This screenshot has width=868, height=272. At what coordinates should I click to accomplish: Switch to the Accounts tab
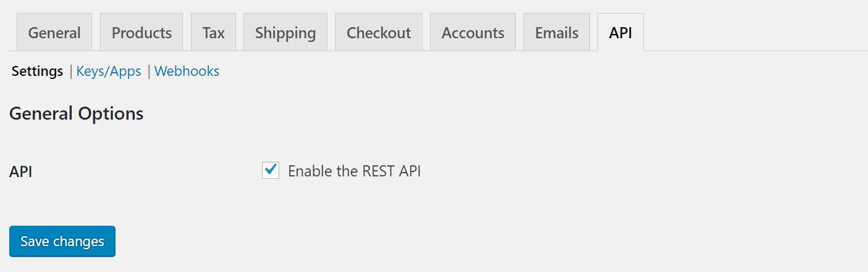click(x=473, y=33)
